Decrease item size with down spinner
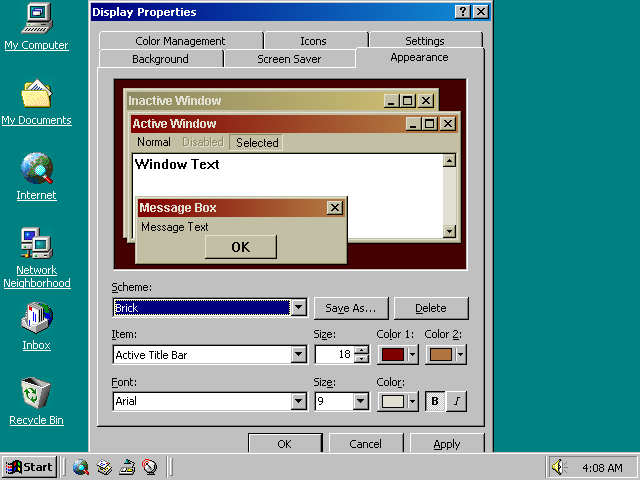This screenshot has width=640, height=480. tap(361, 358)
